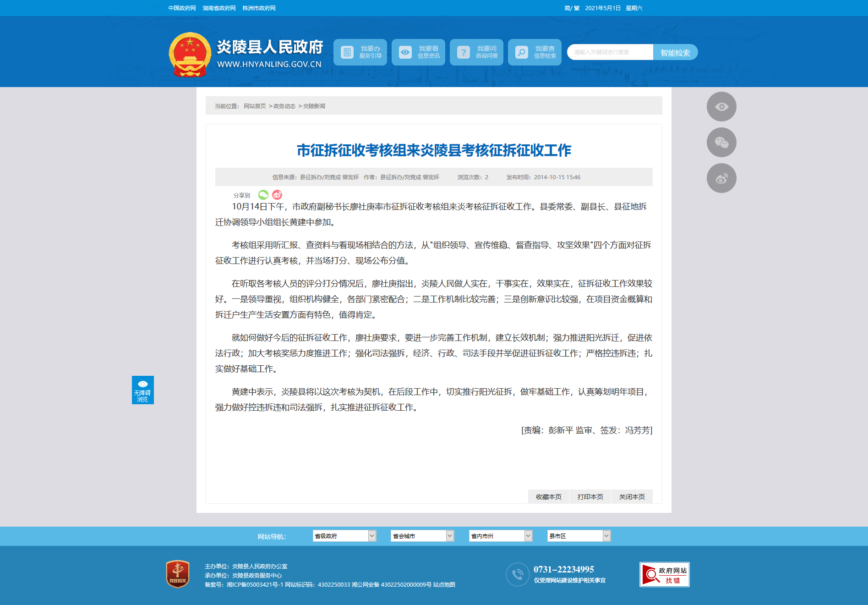868x605 pixels.
Task: Go to 政务动态 in the breadcrumb
Action: point(284,106)
